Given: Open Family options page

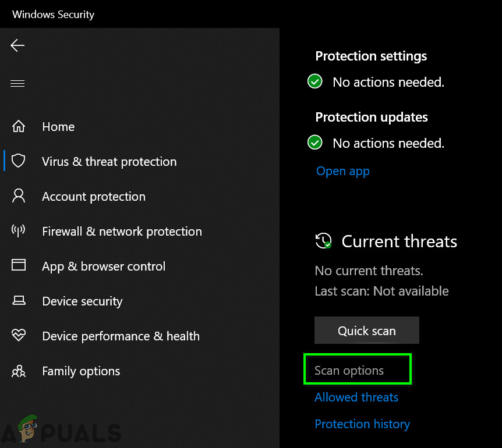Looking at the screenshot, I should tap(81, 371).
